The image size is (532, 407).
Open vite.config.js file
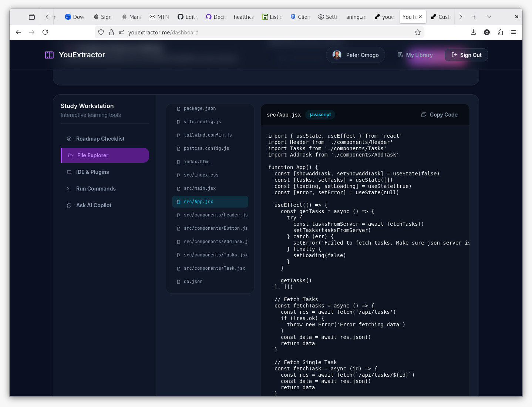[x=210, y=122]
